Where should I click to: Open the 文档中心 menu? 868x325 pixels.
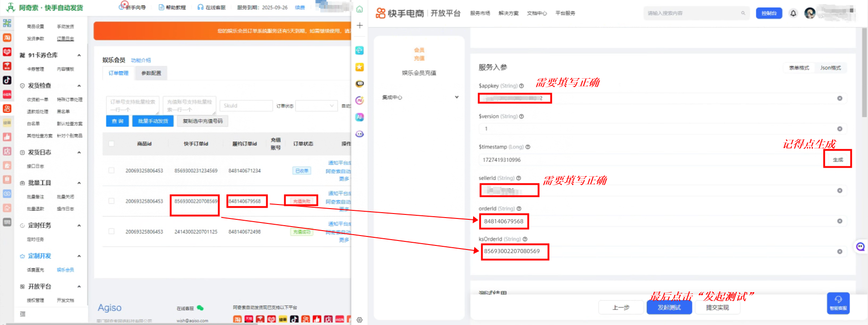pos(537,13)
